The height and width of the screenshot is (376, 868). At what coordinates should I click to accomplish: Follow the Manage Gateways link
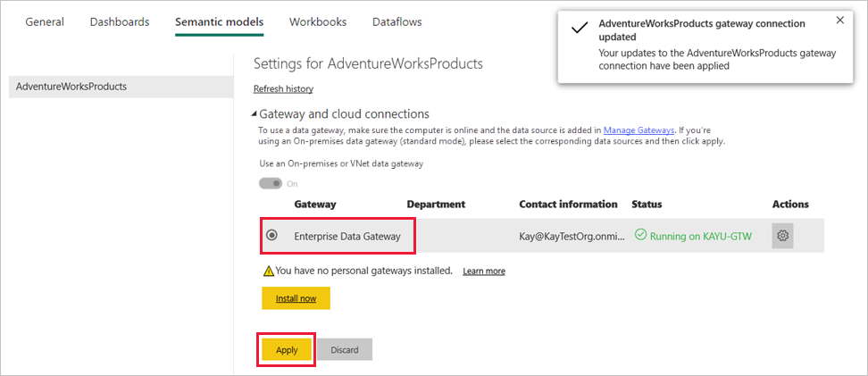(639, 130)
